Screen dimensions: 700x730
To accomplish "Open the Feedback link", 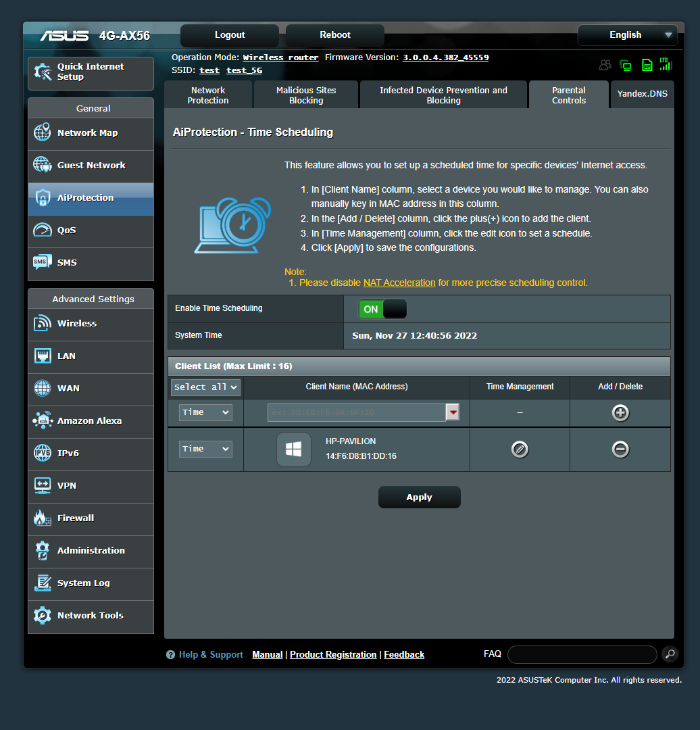I will pos(404,654).
